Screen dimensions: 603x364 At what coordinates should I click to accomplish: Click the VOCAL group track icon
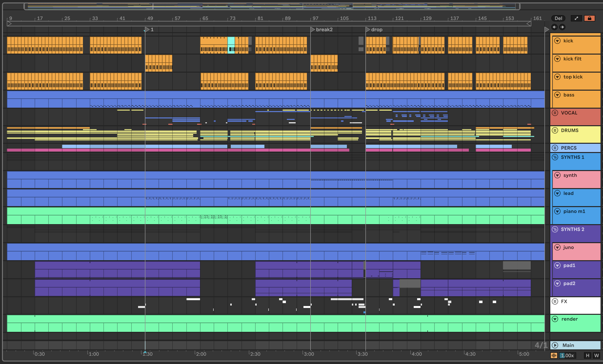[555, 113]
